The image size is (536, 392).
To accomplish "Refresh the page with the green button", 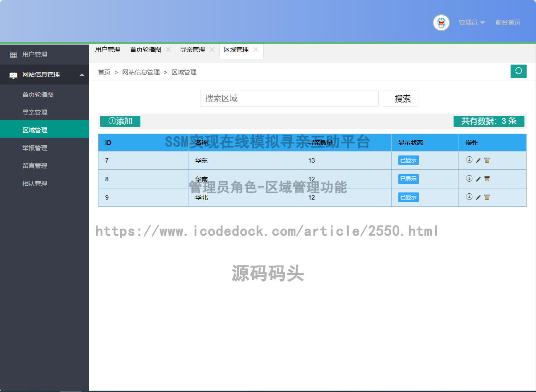I will click(x=519, y=71).
